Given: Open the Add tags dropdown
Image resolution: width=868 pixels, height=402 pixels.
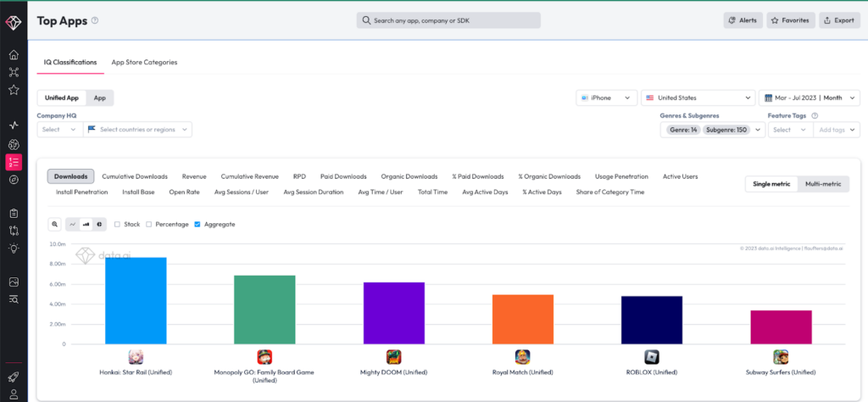Looking at the screenshot, I should [x=837, y=130].
